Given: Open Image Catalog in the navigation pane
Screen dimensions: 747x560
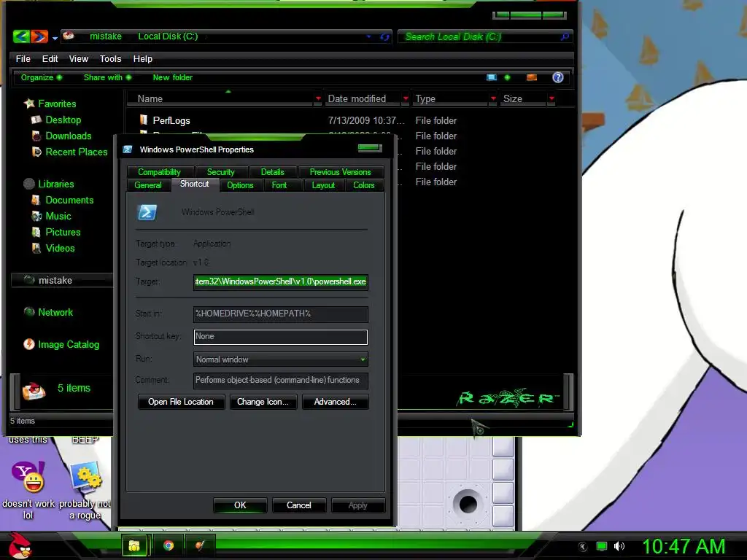Looking at the screenshot, I should pos(68,344).
